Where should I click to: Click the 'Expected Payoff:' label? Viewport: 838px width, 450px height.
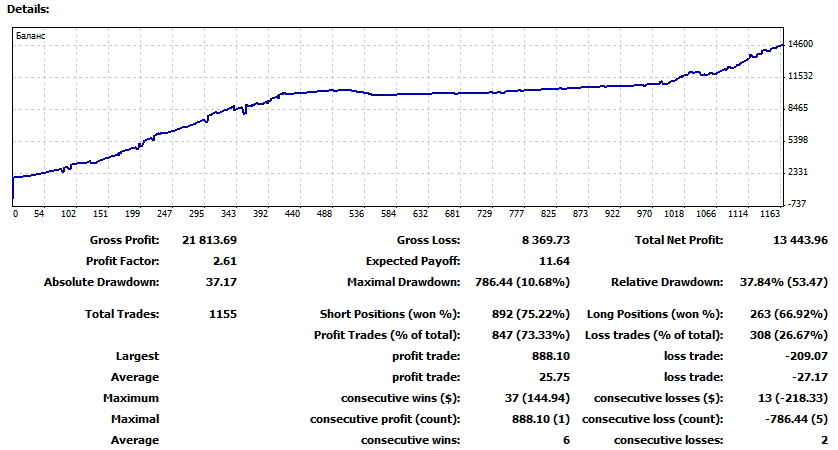pyautogui.click(x=413, y=261)
